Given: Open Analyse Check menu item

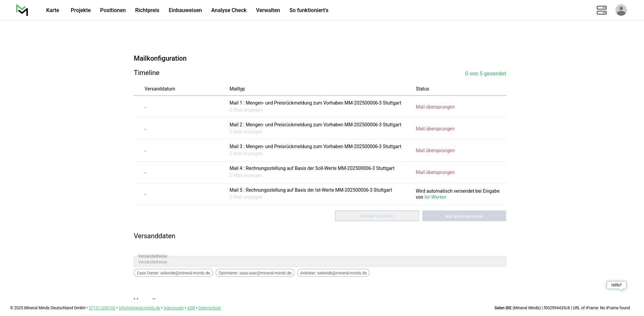Looking at the screenshot, I should 229,10.
